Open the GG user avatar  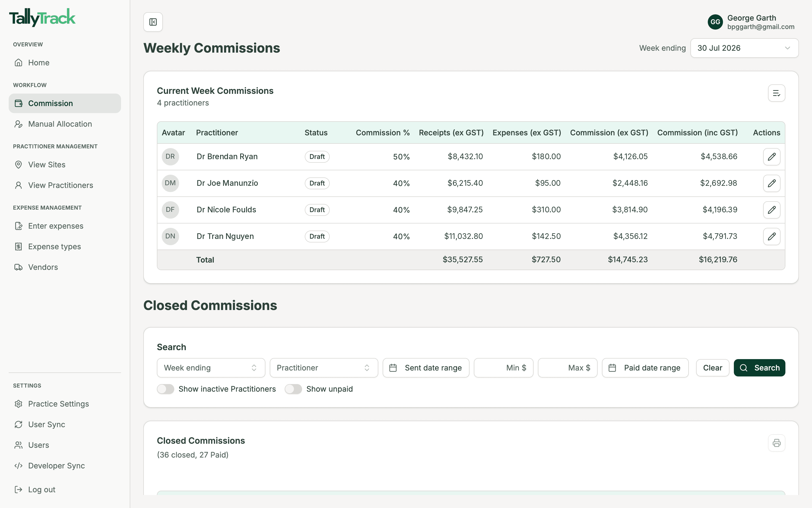click(715, 22)
